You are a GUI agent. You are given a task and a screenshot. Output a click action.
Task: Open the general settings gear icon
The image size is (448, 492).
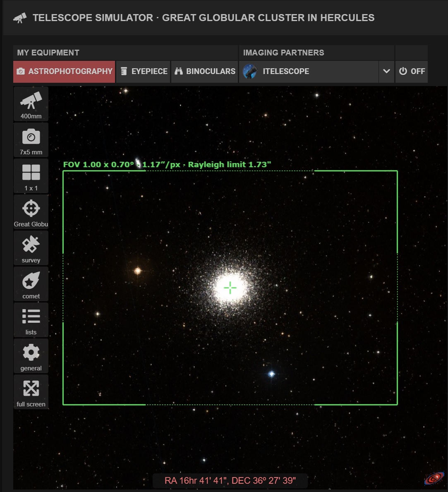tap(31, 355)
